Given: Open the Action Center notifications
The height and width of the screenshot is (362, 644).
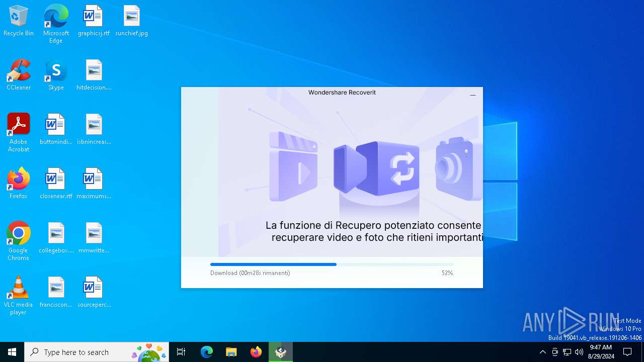Looking at the screenshot, I should click(x=627, y=352).
